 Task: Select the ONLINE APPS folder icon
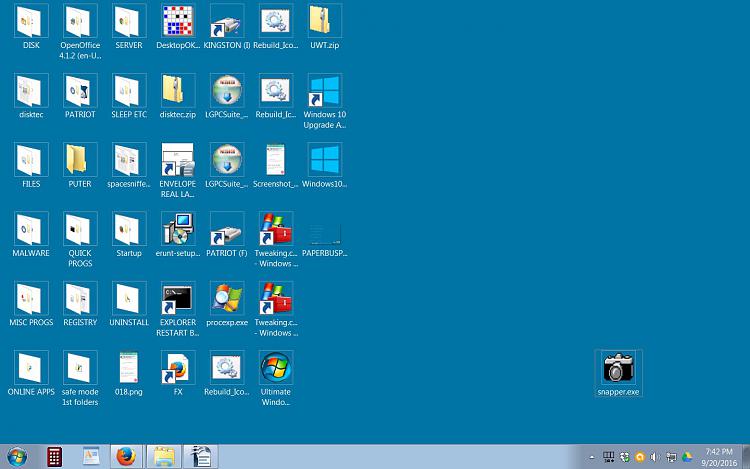[x=31, y=368]
